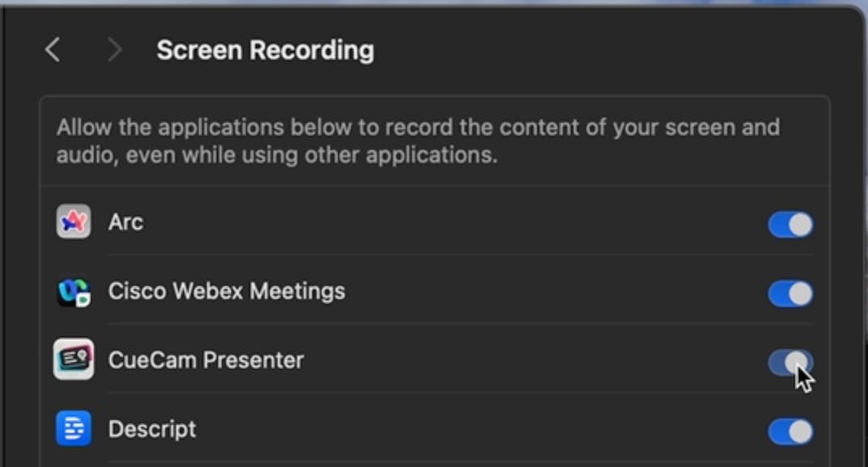This screenshot has width=868, height=467.
Task: Go forward using the right chevron
Action: point(114,50)
